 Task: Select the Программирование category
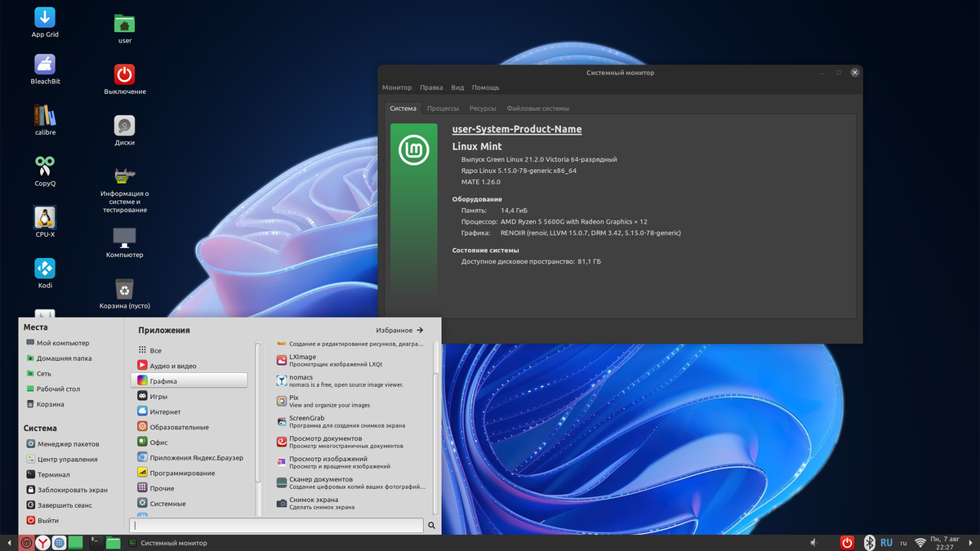point(189,473)
